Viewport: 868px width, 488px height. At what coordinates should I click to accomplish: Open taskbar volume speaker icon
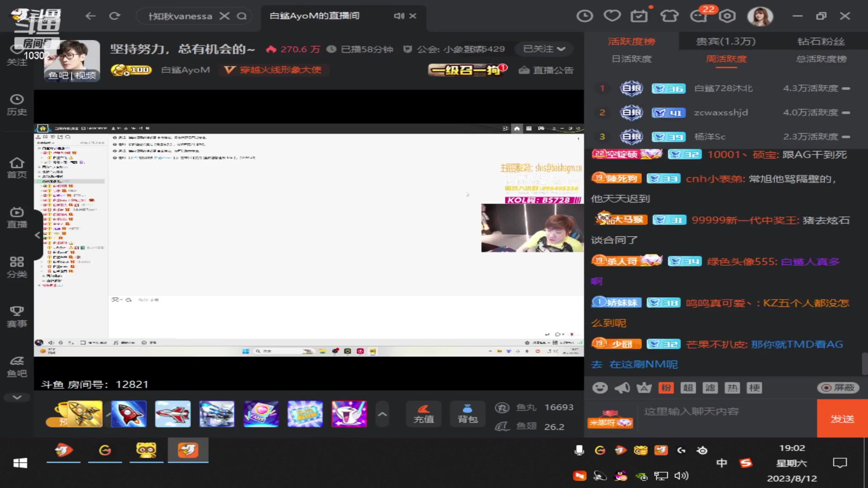[681, 476]
